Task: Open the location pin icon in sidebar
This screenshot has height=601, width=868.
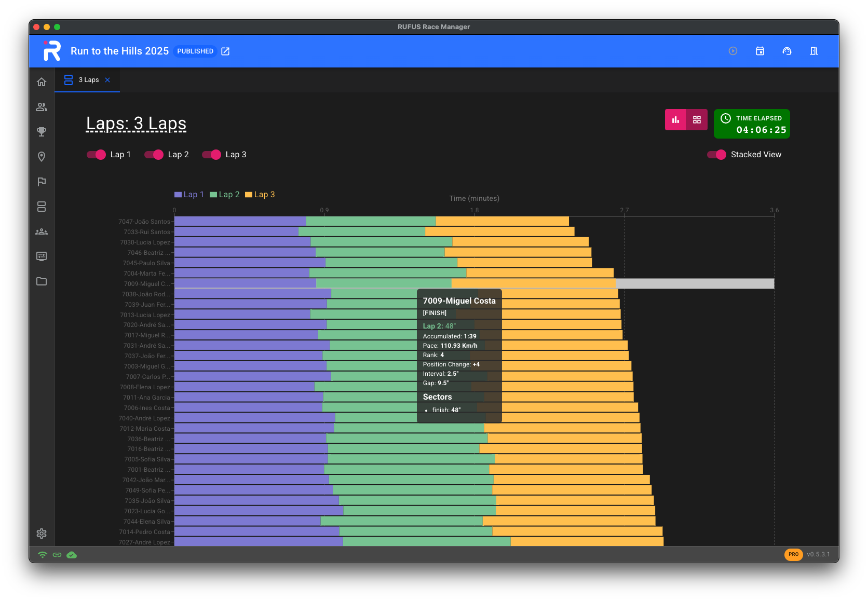Action: pos(42,157)
